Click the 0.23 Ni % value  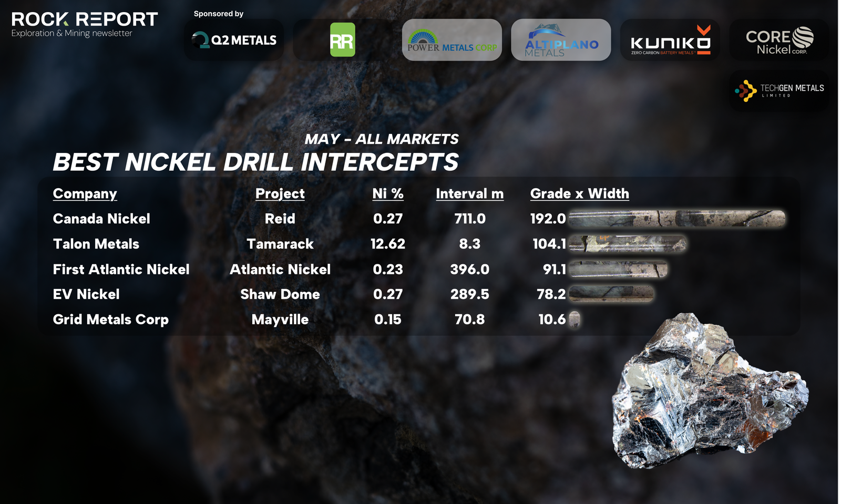(388, 269)
